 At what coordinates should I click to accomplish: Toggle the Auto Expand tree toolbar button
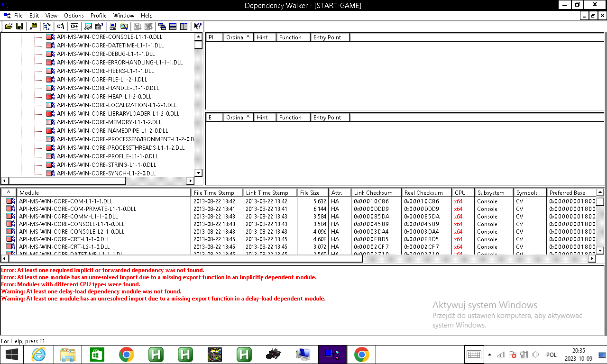pos(46,27)
